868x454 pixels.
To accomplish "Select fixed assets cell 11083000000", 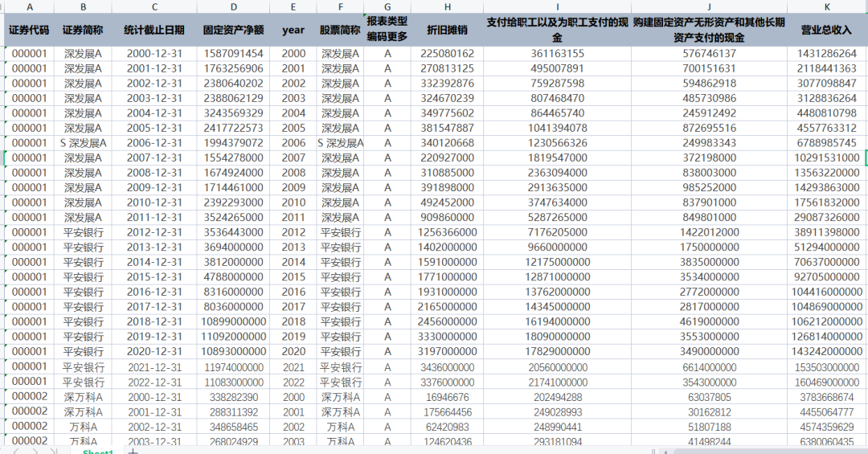I will pos(233,382).
